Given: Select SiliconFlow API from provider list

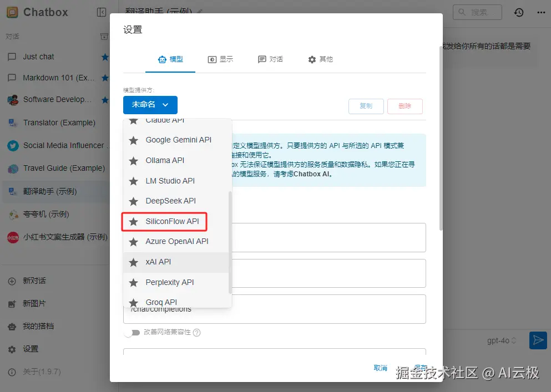Looking at the screenshot, I should click(176, 222).
